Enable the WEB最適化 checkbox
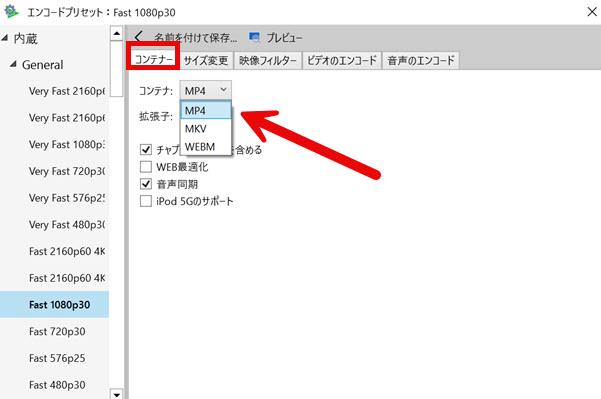 [x=146, y=167]
